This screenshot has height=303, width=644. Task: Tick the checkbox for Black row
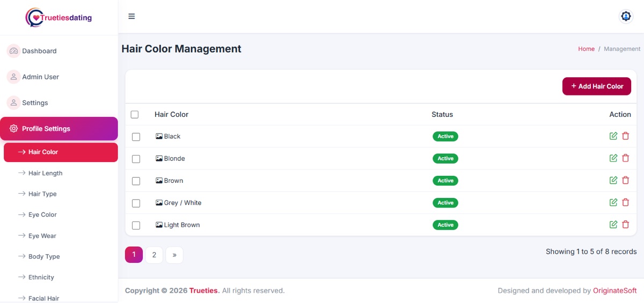pyautogui.click(x=136, y=137)
